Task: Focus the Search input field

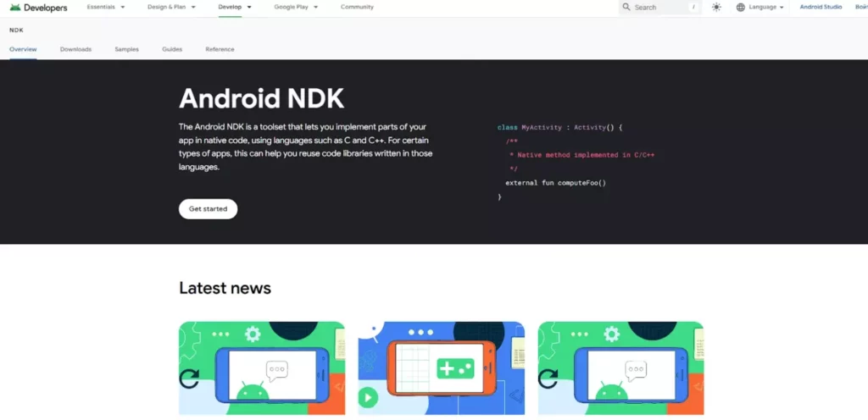Action: pyautogui.click(x=659, y=7)
